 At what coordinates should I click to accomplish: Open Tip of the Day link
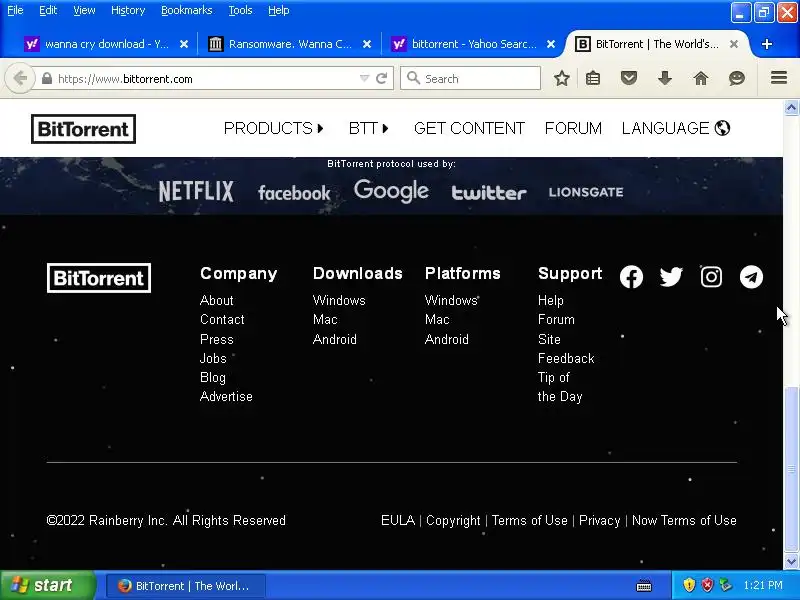pos(560,387)
